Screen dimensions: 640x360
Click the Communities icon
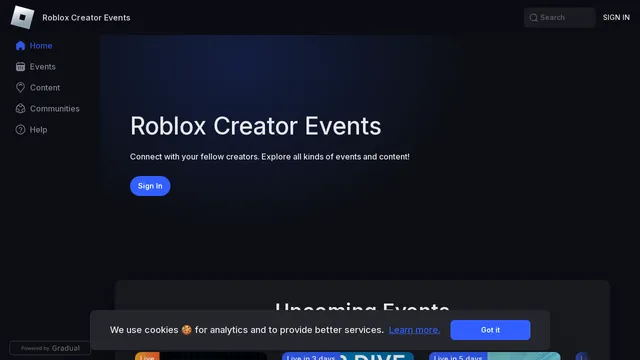pos(20,109)
